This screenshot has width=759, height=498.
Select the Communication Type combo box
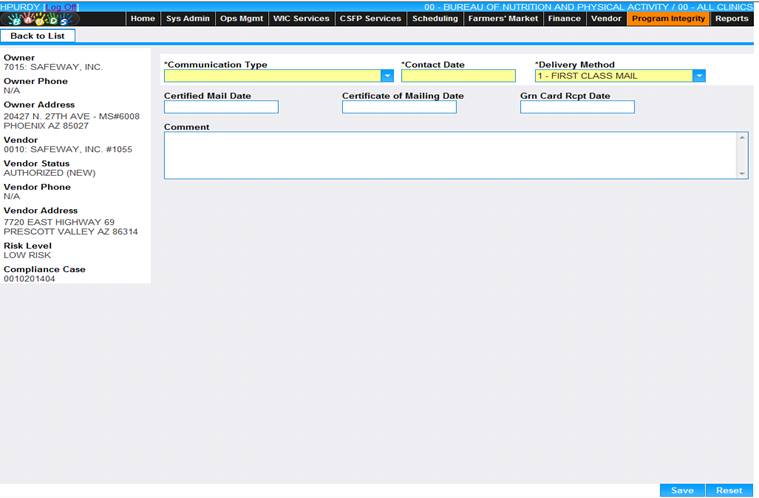tap(279, 76)
